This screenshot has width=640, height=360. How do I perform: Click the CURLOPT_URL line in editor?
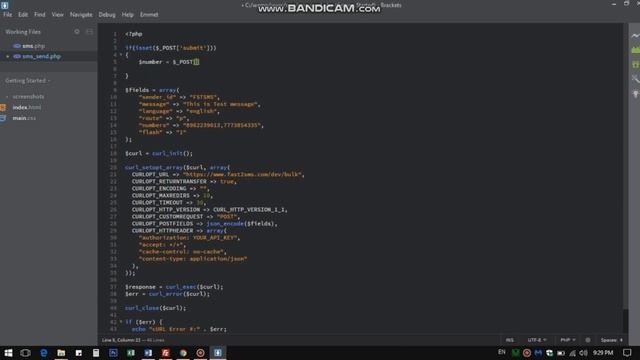tap(218, 174)
